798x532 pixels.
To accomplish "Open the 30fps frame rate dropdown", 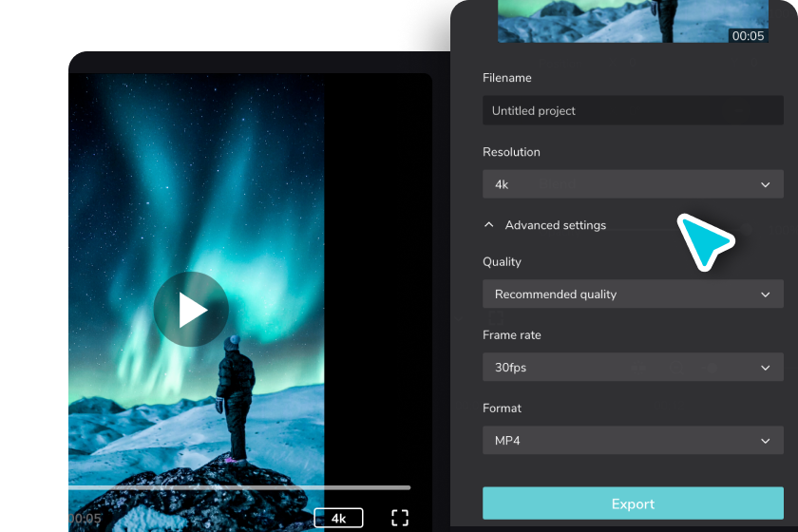I will [x=633, y=367].
